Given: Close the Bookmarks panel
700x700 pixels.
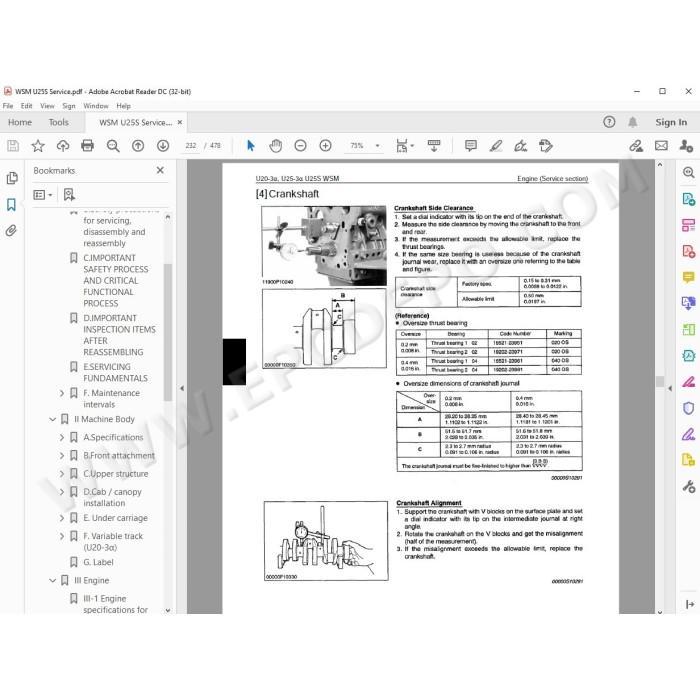Looking at the screenshot, I should (x=160, y=170).
